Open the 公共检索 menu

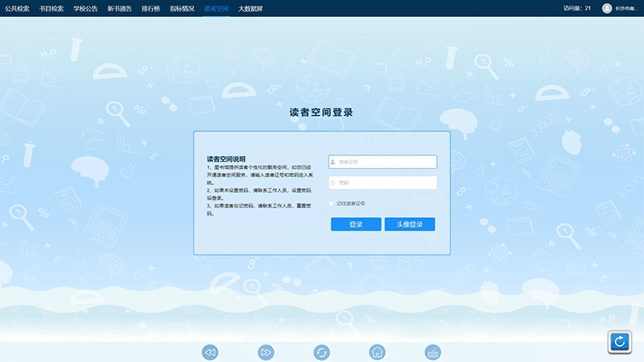coord(17,8)
